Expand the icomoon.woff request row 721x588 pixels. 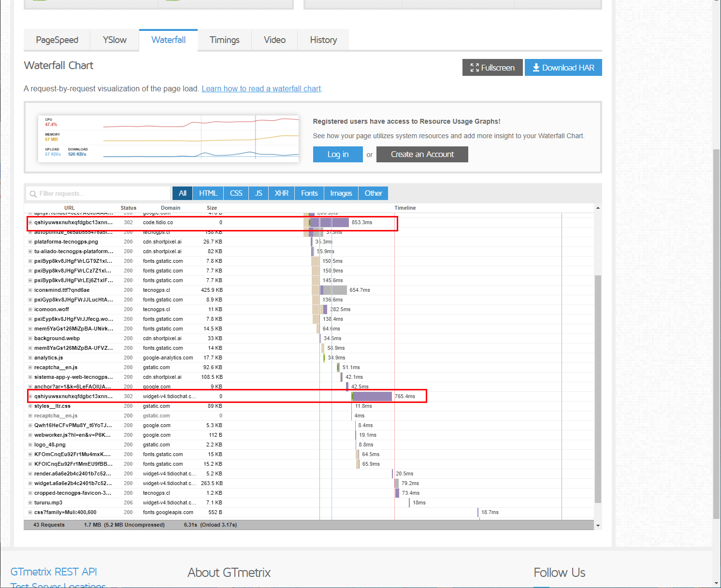coord(30,309)
